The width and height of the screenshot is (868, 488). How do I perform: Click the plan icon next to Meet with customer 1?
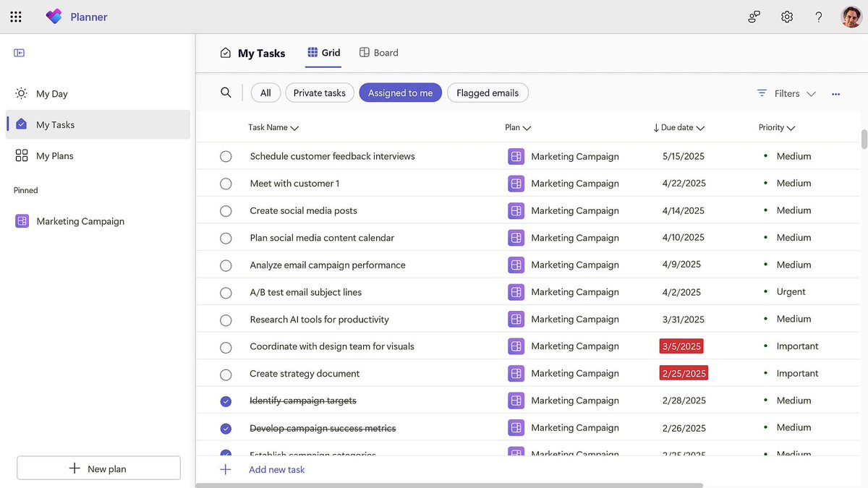(516, 184)
